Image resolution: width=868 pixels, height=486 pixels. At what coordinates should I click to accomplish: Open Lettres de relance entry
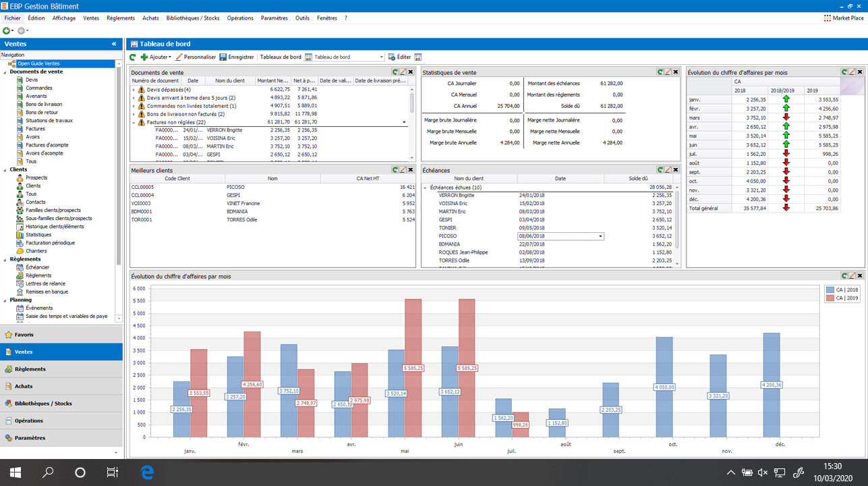point(45,283)
